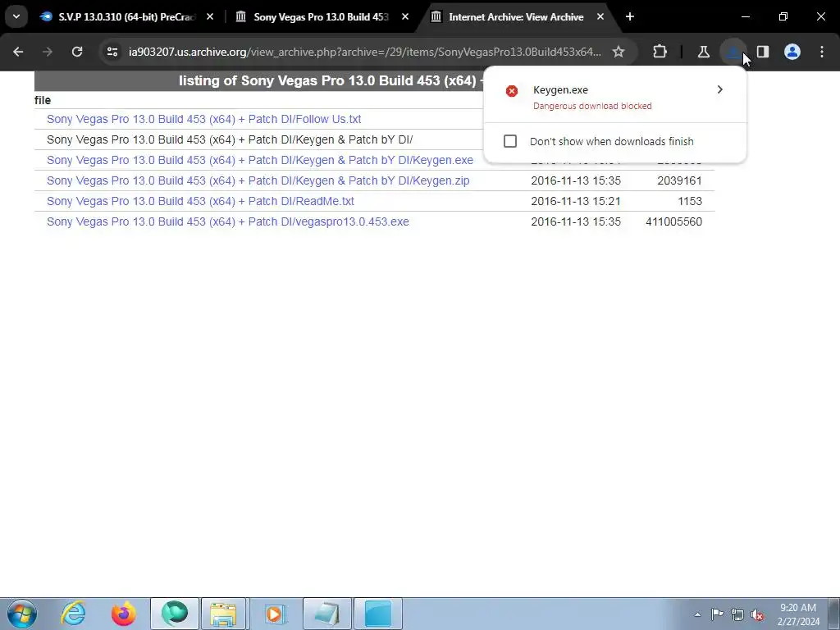The height and width of the screenshot is (630, 840).
Task: Click the Keygen & Patch bY DI/ folder row
Action: 230,139
